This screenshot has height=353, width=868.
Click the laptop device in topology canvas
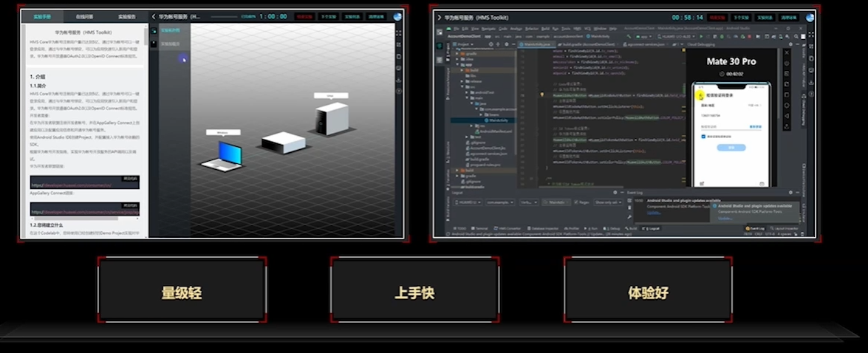point(224,155)
